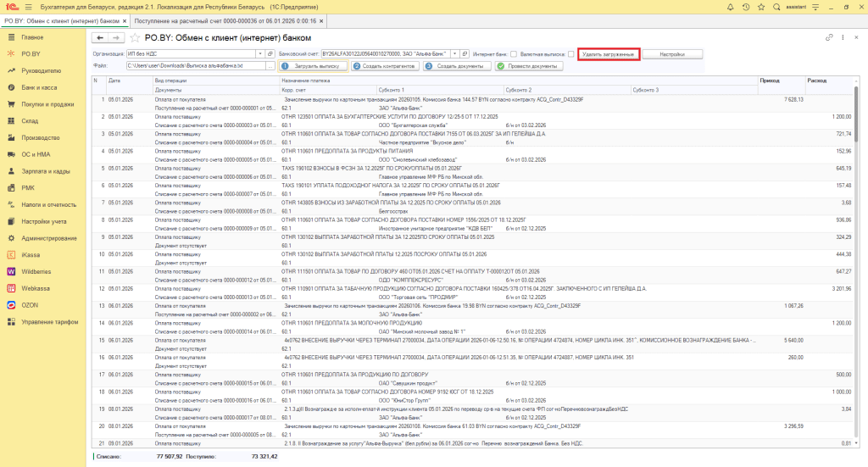
Task: Open the Wildberries sidebar section
Action: [33, 272]
